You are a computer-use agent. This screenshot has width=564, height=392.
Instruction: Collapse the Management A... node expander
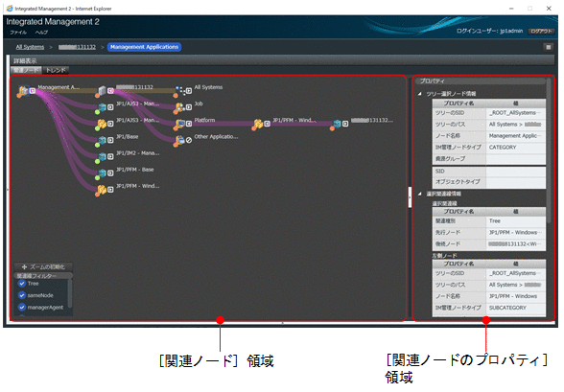click(x=33, y=91)
